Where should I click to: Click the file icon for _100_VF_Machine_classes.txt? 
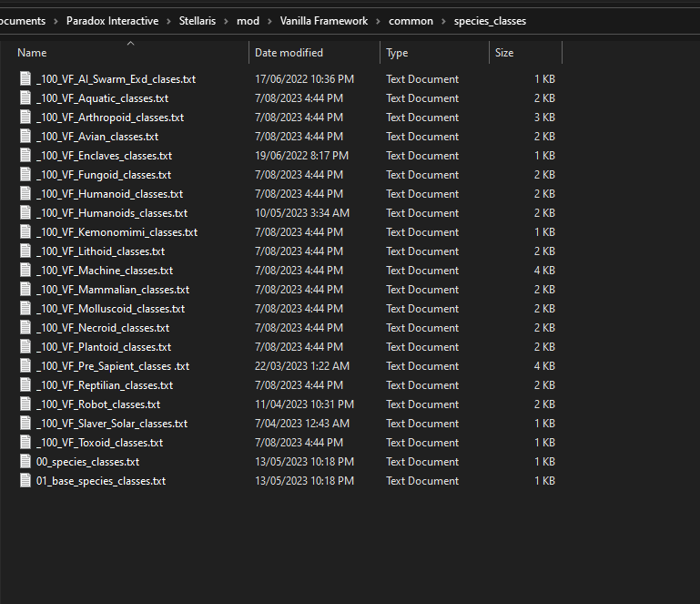[25, 271]
